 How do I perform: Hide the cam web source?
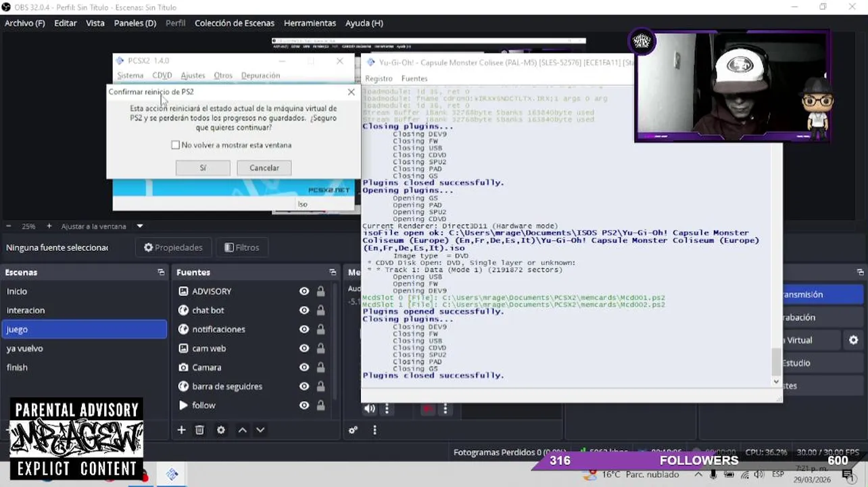point(304,348)
